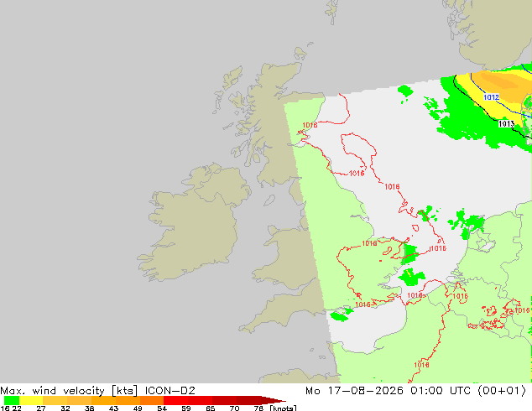
Task: Select the yellow 22–27 knots legend swatch
Action: click(x=31, y=400)
